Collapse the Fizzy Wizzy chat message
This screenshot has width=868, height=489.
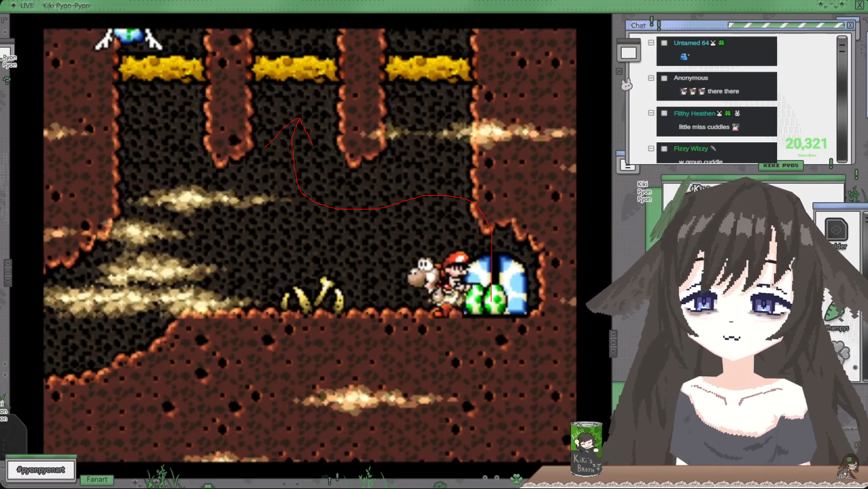(651, 149)
